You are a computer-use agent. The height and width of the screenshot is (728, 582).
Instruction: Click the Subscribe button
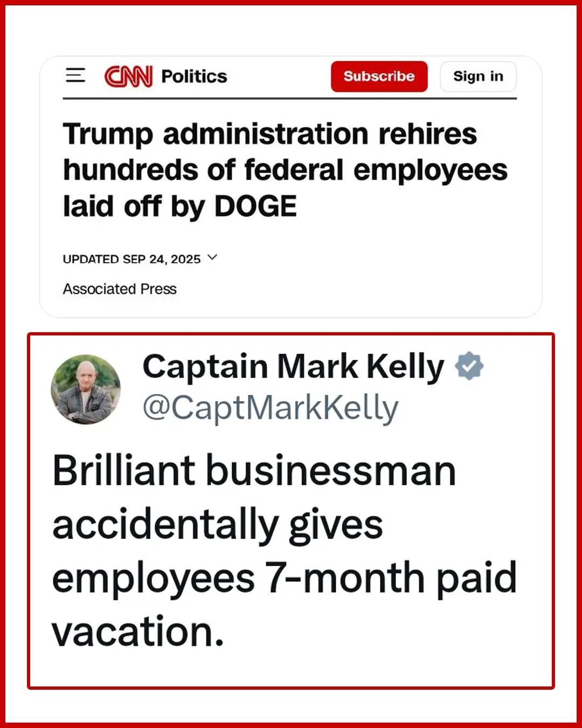coord(379,77)
